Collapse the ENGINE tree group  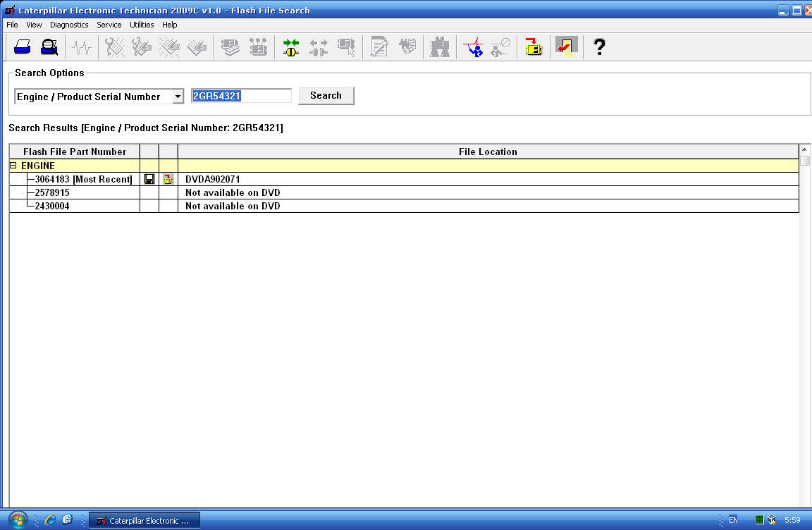[13, 166]
